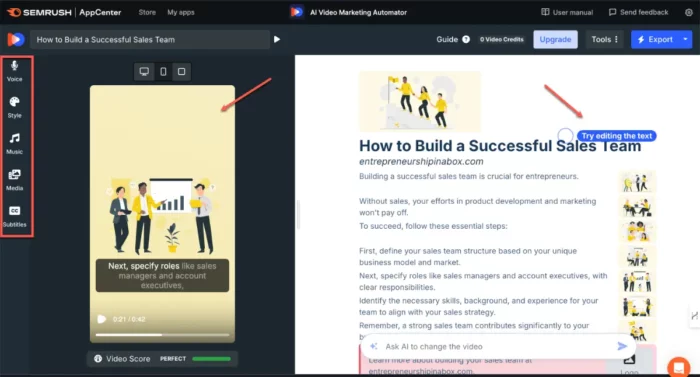Click the Video Score quality bar
The image size is (700, 377).
coord(212,359)
